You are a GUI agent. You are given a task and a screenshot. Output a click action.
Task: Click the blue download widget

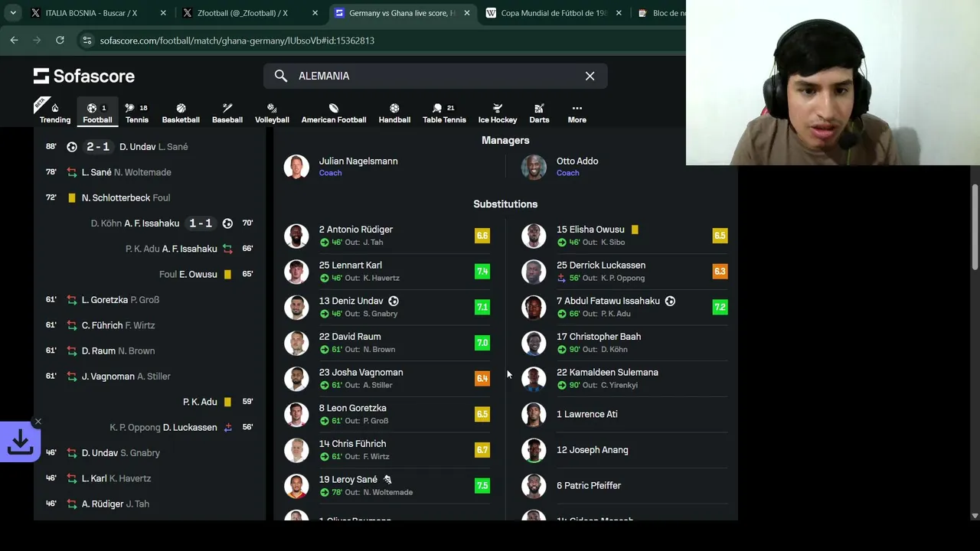20,442
